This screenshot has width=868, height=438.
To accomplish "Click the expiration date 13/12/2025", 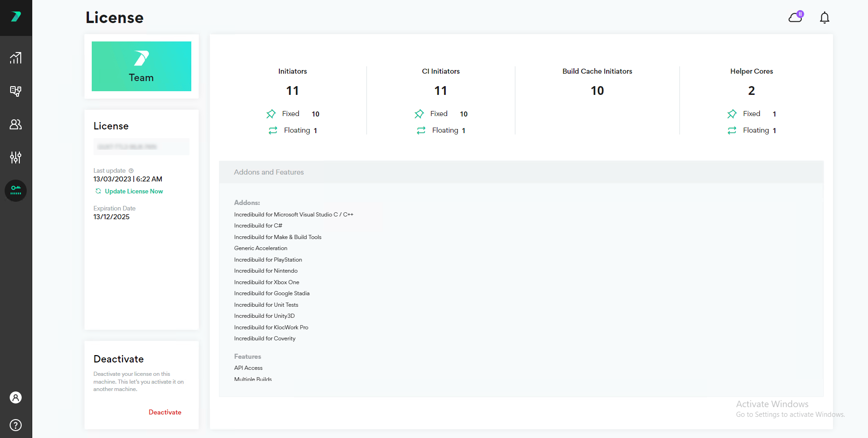I will [112, 217].
